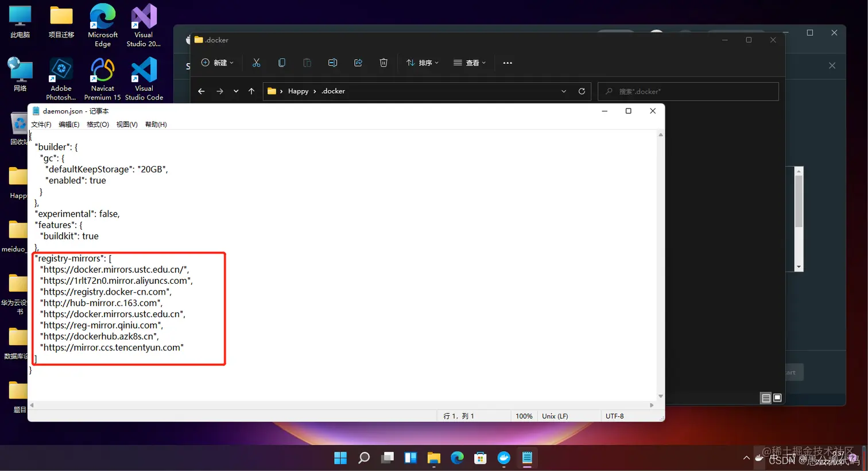This screenshot has height=471, width=868.
Task: Open the 编辑(E) menu in Notepad
Action: (69, 125)
